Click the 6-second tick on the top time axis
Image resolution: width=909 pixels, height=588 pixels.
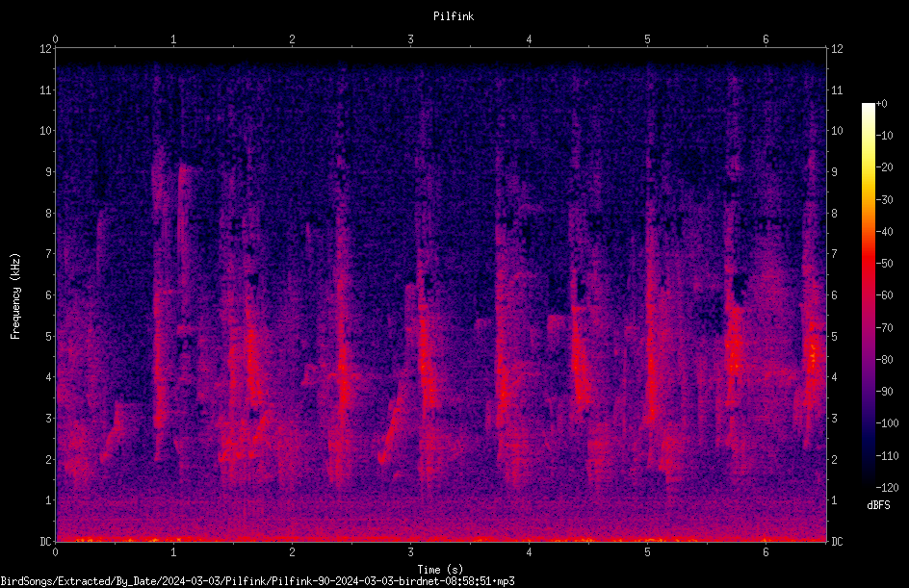click(x=766, y=39)
